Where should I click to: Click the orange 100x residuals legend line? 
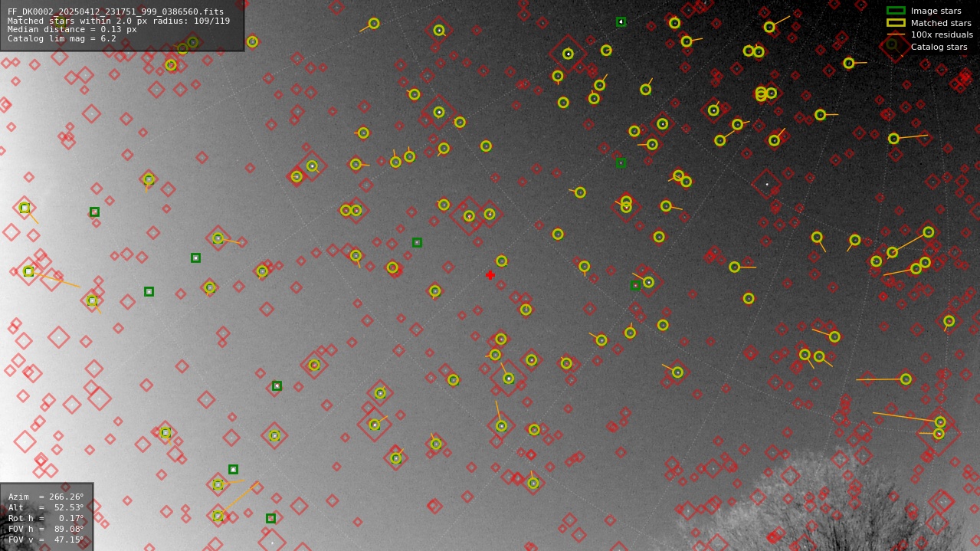pyautogui.click(x=896, y=34)
